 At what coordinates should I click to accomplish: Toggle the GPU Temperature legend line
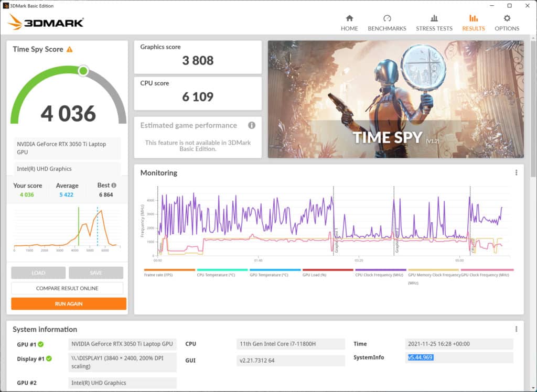[275, 273]
